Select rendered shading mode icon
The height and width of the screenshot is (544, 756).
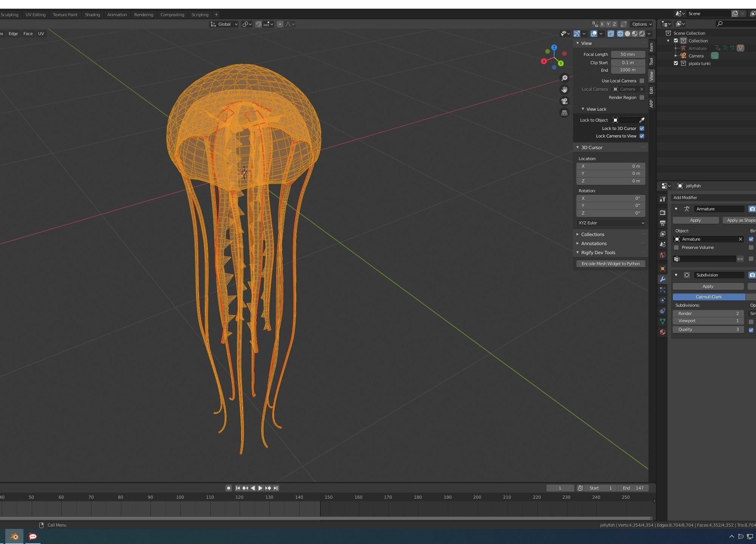(x=642, y=34)
